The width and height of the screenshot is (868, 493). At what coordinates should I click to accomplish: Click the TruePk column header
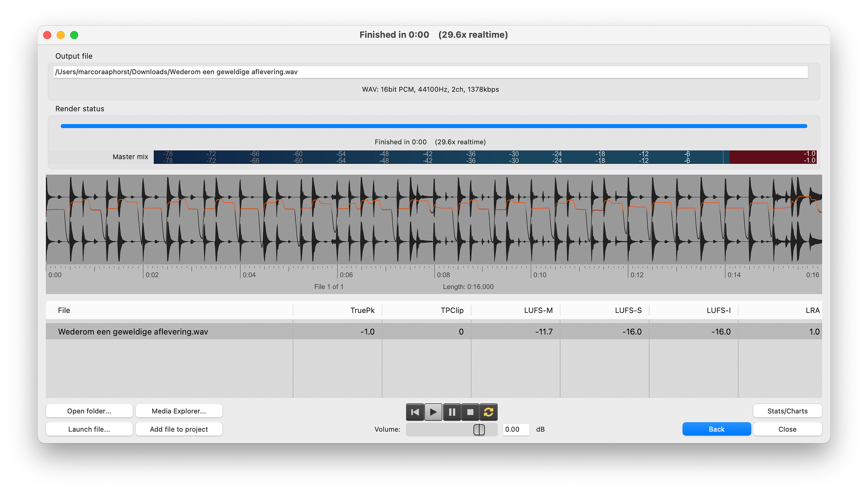pos(362,310)
